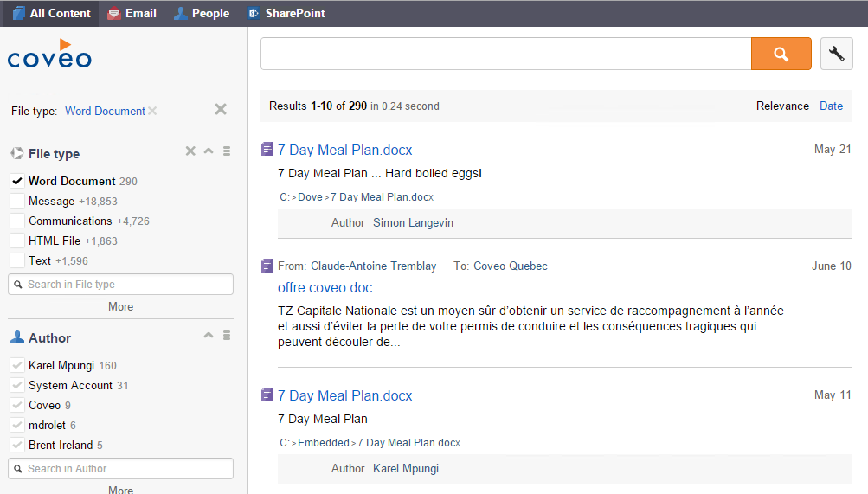Viewport: 868px width, 494px height.
Task: Click sender Claude-Antoine Tremblay
Action: (x=374, y=266)
